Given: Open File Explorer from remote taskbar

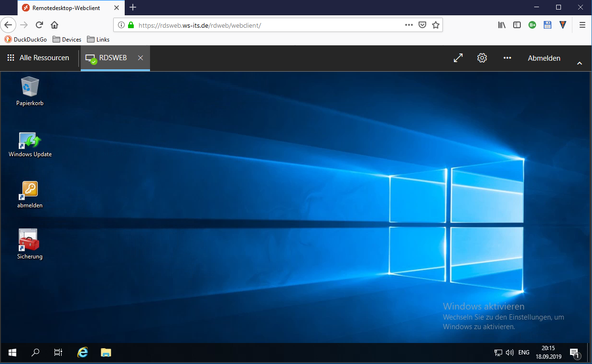Looking at the screenshot, I should tap(106, 353).
